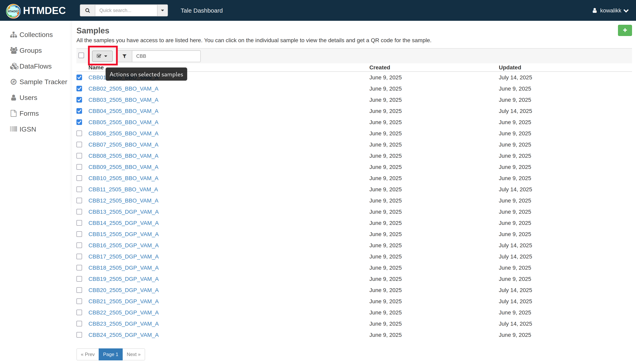
Task: Open the quick search dropdown arrow
Action: coord(163,10)
